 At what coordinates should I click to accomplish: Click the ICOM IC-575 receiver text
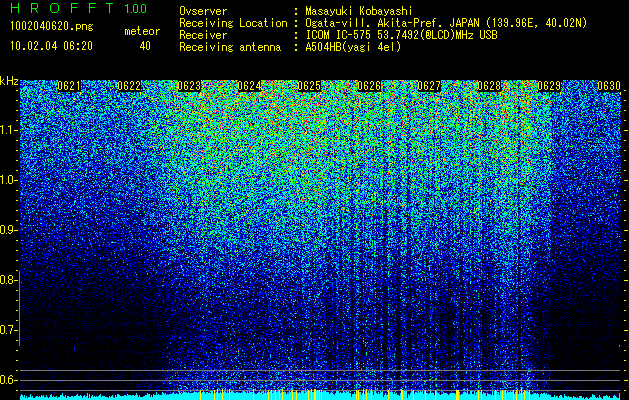[x=401, y=35]
